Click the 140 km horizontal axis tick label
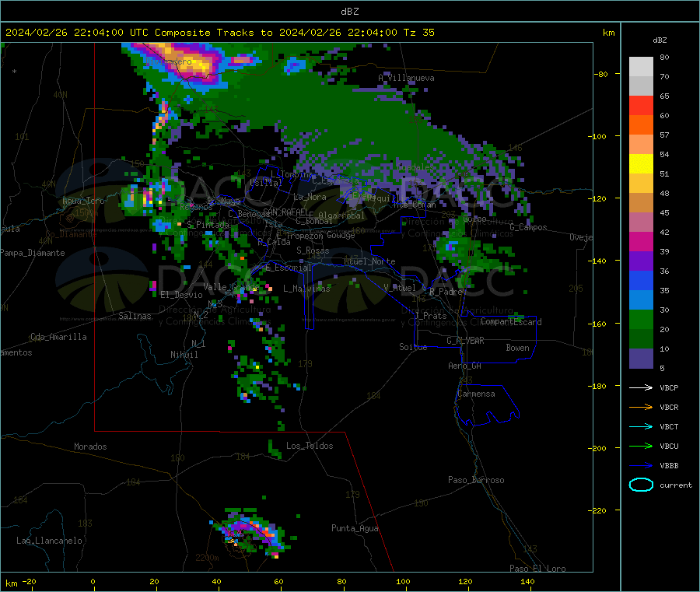The height and width of the screenshot is (592, 700). 527,582
